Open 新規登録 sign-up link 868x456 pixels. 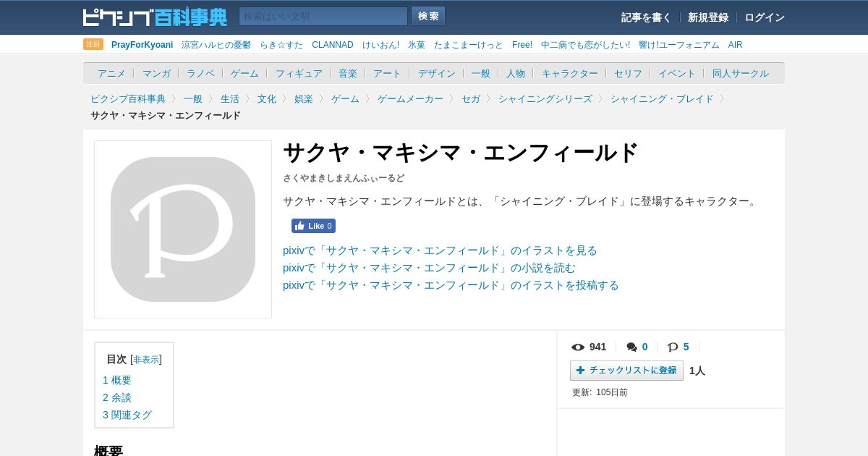(x=708, y=17)
